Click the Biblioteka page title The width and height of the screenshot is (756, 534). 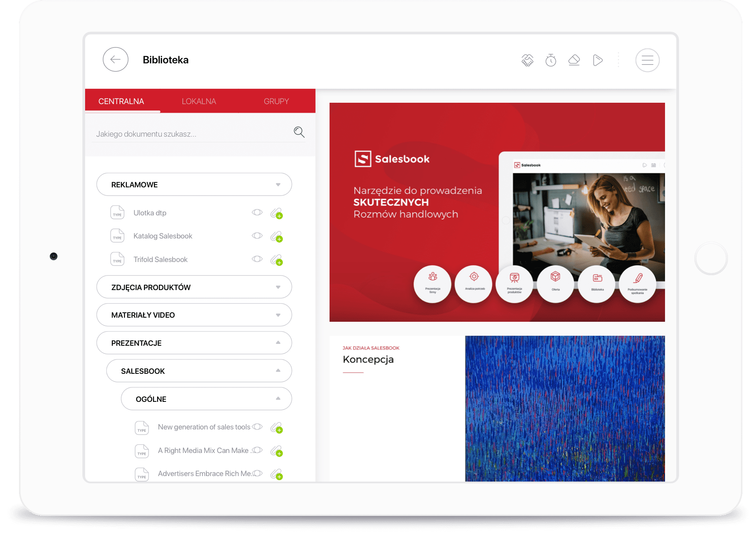(166, 60)
